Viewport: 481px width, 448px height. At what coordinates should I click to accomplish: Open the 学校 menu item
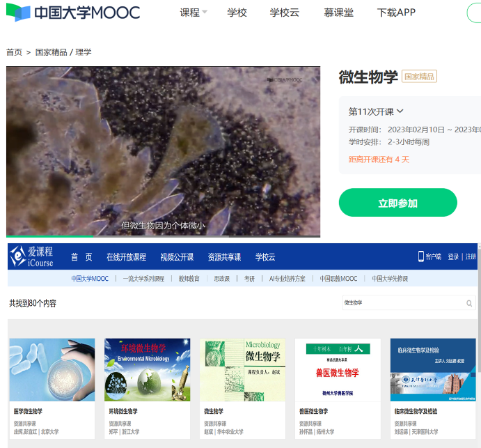pos(237,13)
